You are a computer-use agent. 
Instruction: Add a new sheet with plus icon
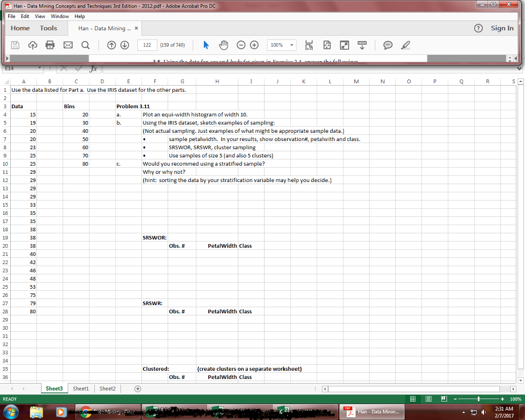pos(137,389)
